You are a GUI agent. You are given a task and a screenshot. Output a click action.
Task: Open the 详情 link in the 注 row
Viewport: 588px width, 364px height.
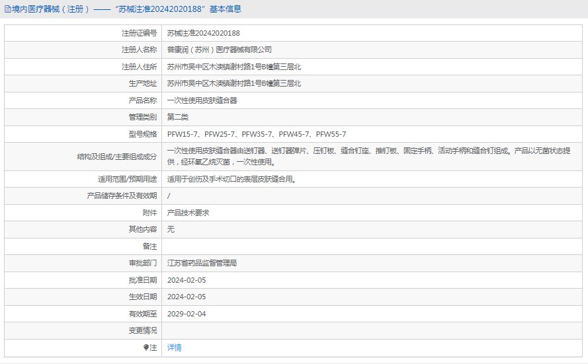coord(175,347)
